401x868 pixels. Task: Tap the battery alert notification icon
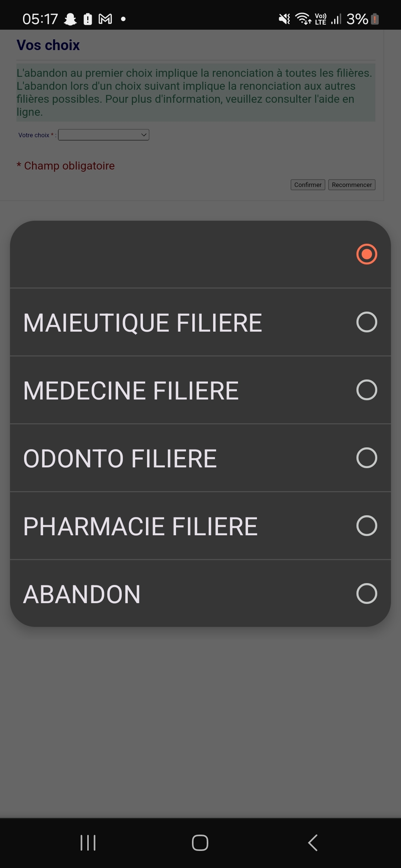[x=88, y=19]
